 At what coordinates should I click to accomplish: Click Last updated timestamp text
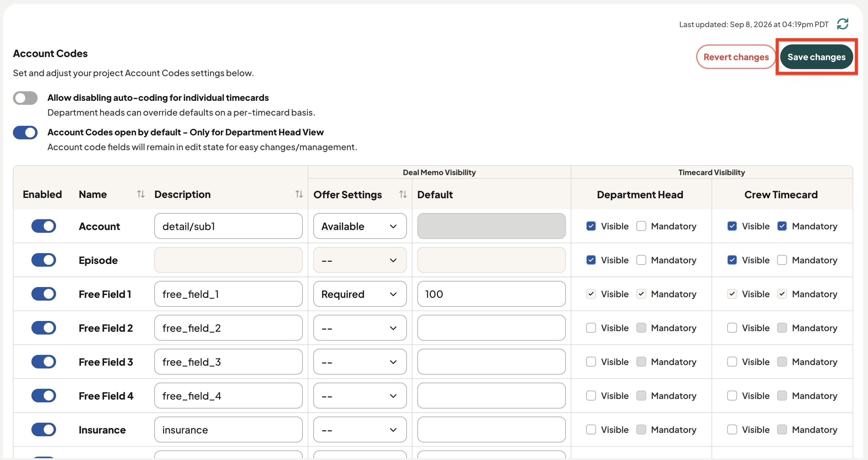tap(753, 24)
